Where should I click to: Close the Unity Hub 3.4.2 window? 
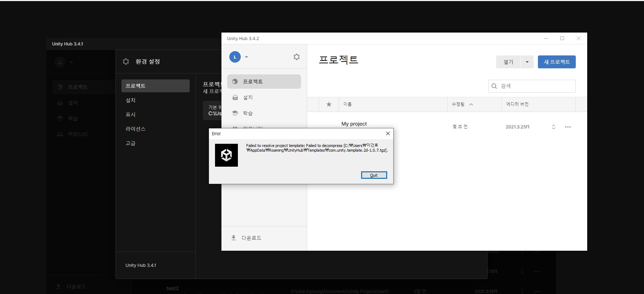click(x=579, y=38)
